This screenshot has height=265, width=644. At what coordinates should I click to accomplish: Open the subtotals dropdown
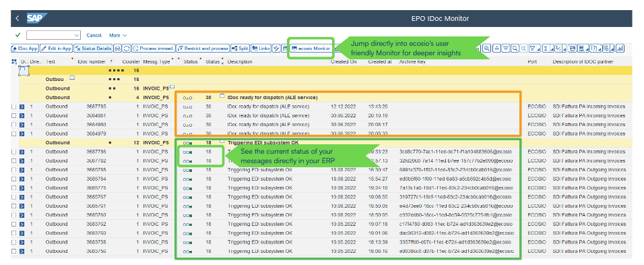pos(560,49)
